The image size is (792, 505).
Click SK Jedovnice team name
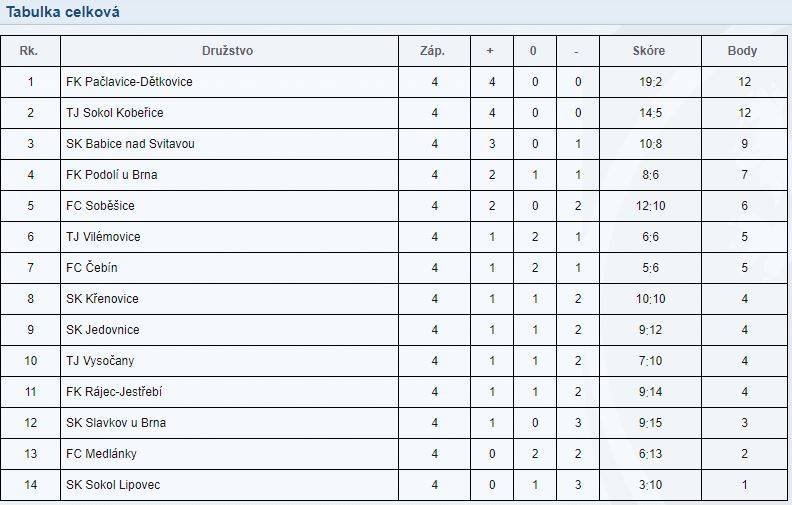click(103, 330)
